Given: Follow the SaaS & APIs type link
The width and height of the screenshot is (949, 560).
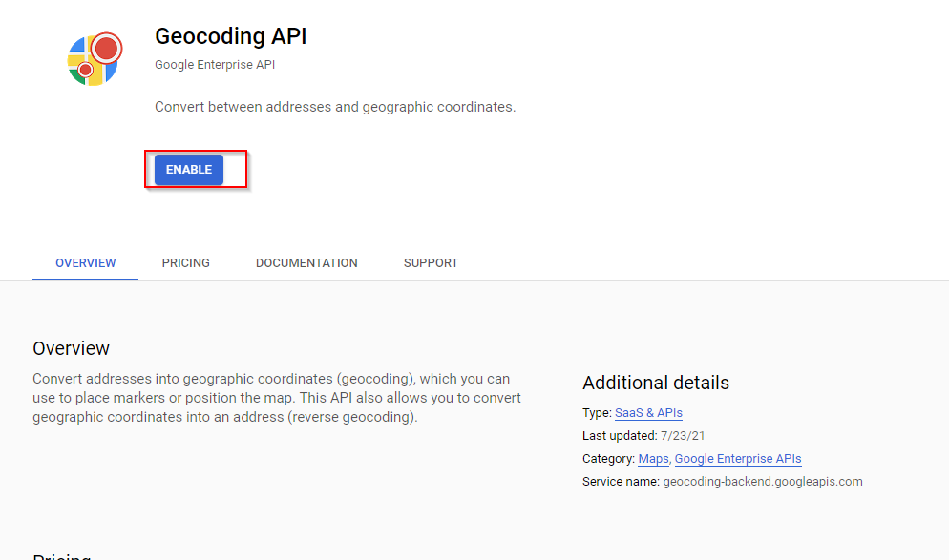Looking at the screenshot, I should coord(648,413).
